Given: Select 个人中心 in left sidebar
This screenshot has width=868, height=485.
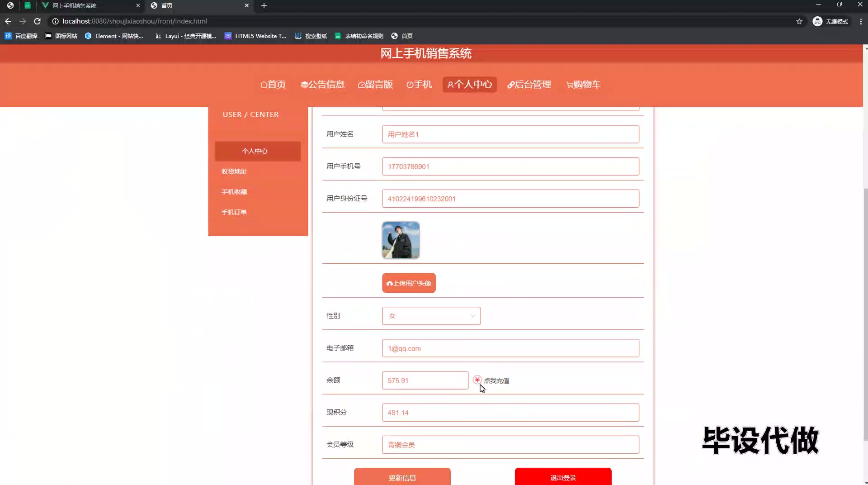Looking at the screenshot, I should 258,151.
